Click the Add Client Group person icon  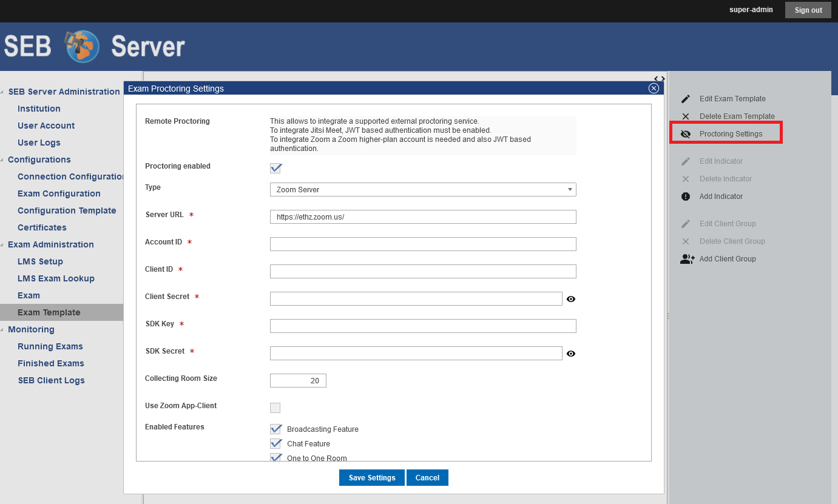(x=687, y=259)
